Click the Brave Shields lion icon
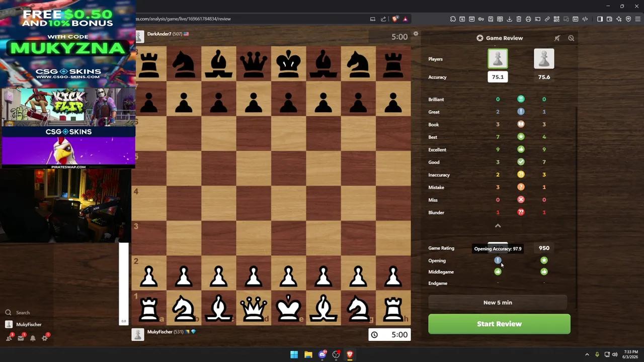 pyautogui.click(x=395, y=19)
